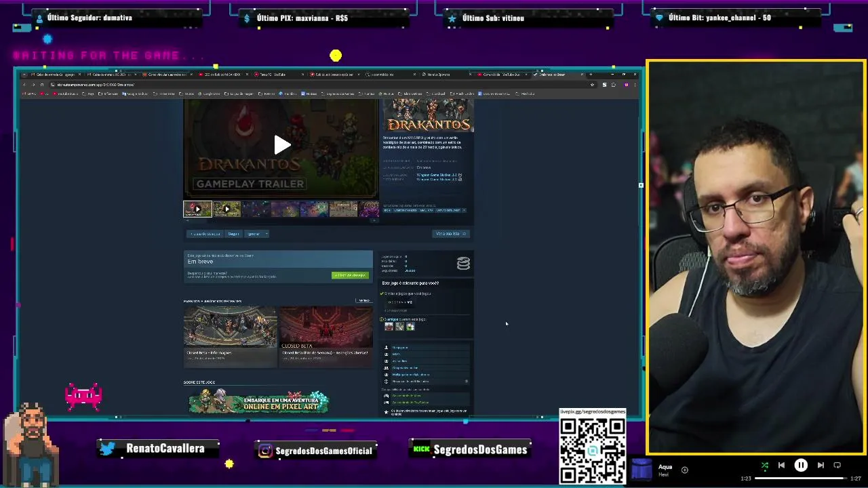This screenshot has width=868, height=488.
Task: Go back with the browser back arrow
Action: (x=24, y=85)
